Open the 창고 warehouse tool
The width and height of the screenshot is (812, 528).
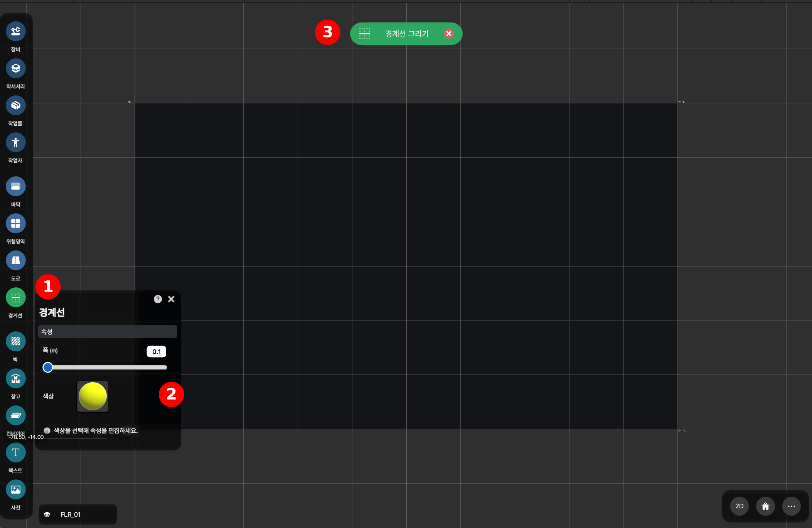tap(15, 378)
